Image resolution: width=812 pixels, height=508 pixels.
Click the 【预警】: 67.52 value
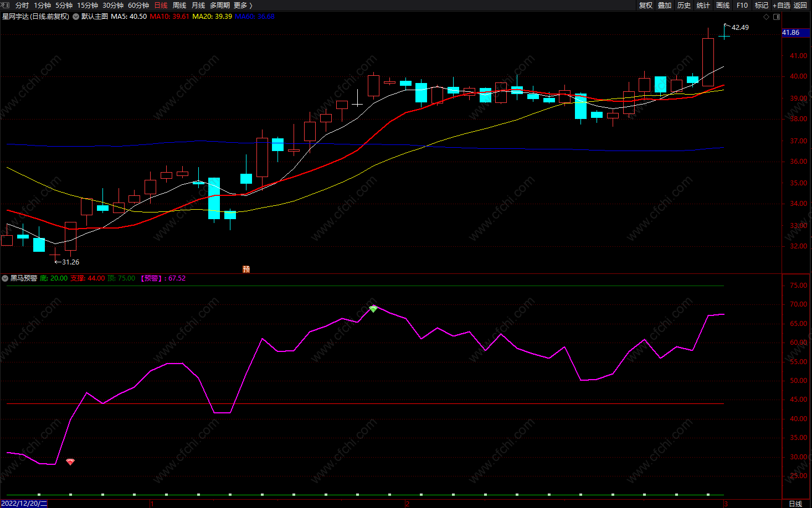pos(163,278)
